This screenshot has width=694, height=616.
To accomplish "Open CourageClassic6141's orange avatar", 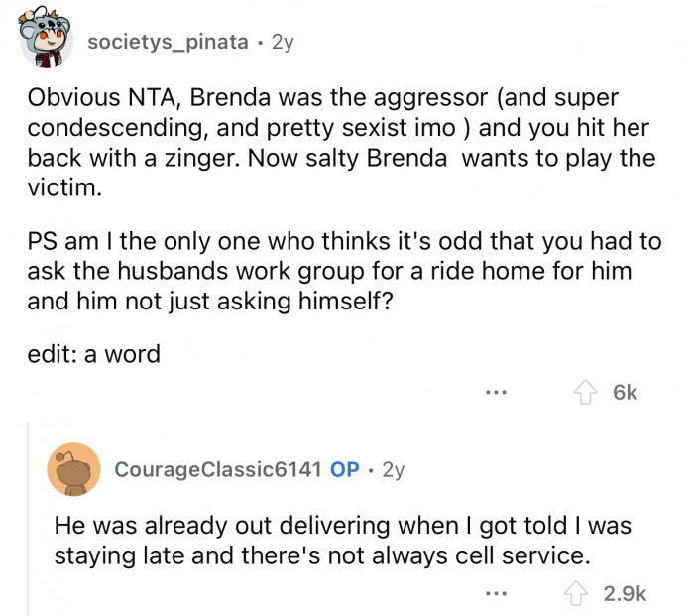I will (x=73, y=469).
